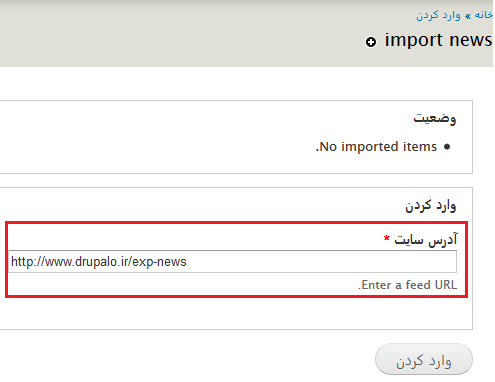Click the آدرس سایت field label
The width and height of the screenshot is (495, 382).
pos(426,239)
